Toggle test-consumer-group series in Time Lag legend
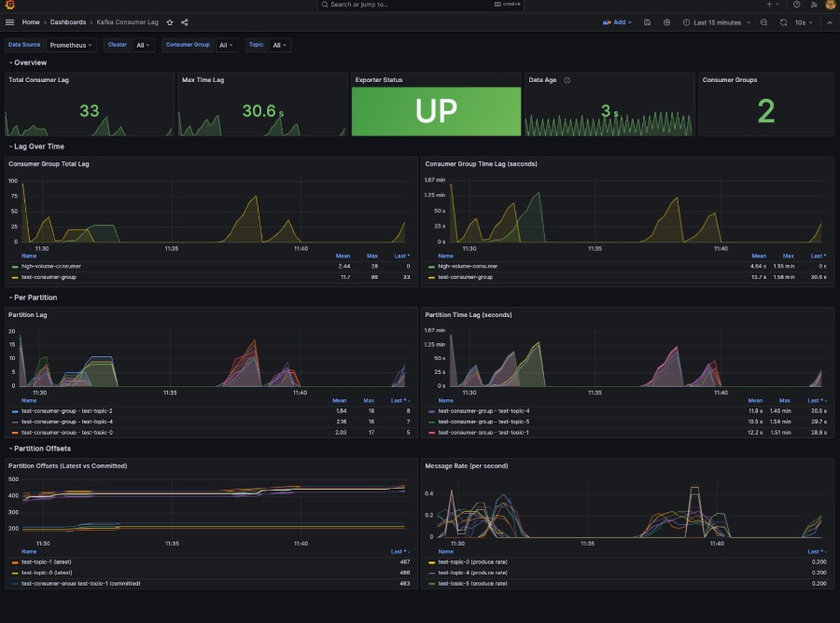Screen dimensions: 840x623 click(x=463, y=277)
